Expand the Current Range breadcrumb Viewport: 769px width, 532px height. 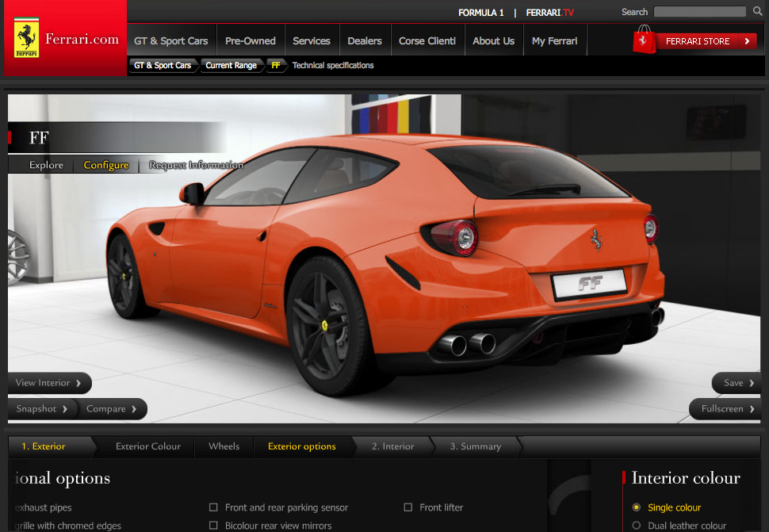coord(231,65)
